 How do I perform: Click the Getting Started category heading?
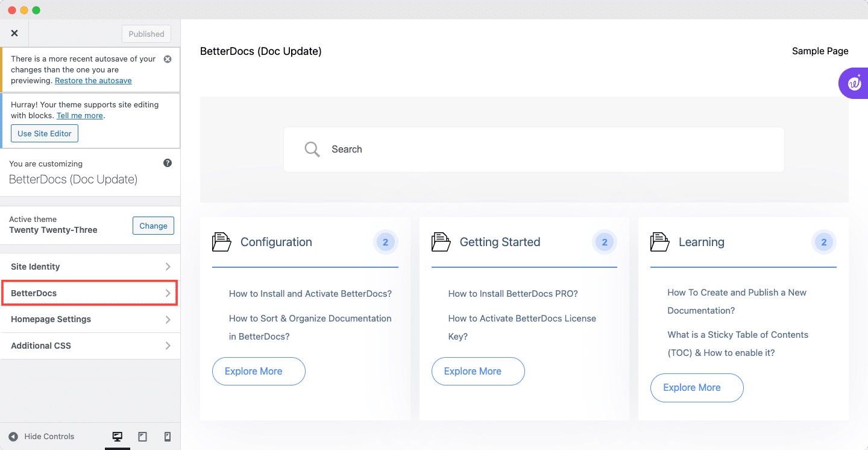click(500, 242)
